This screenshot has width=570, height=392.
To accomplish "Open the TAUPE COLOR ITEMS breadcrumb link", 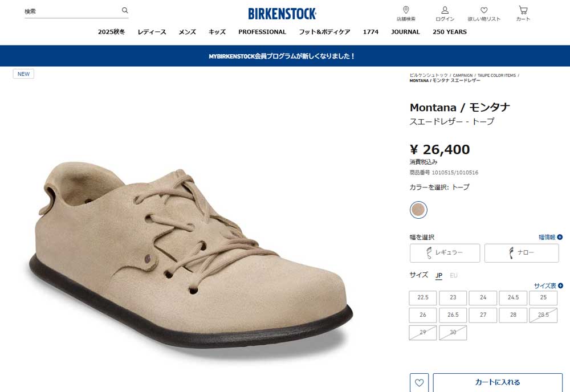I will [x=496, y=75].
